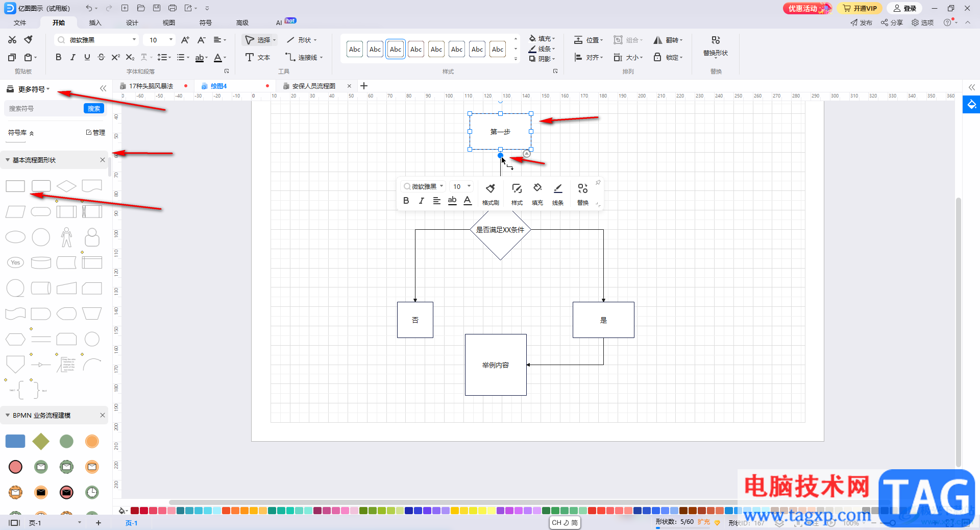The image size is (980, 530).
Task: Select the person figure shape
Action: pos(66,237)
